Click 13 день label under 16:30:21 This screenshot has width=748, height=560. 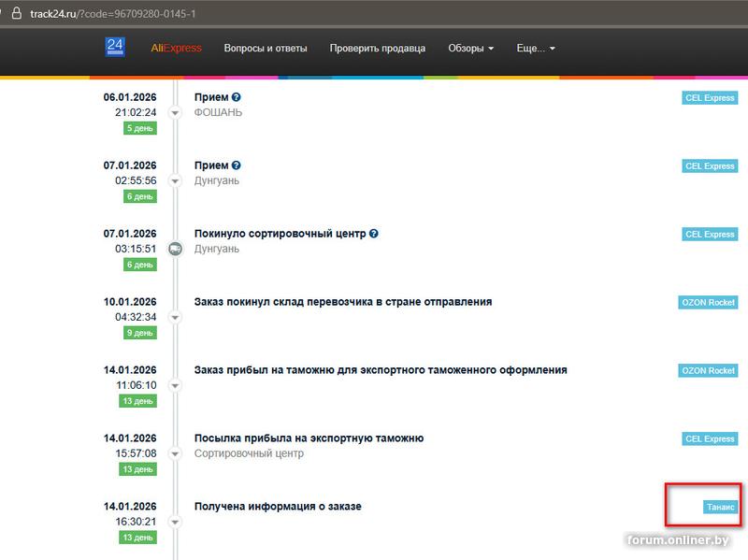pos(137,538)
